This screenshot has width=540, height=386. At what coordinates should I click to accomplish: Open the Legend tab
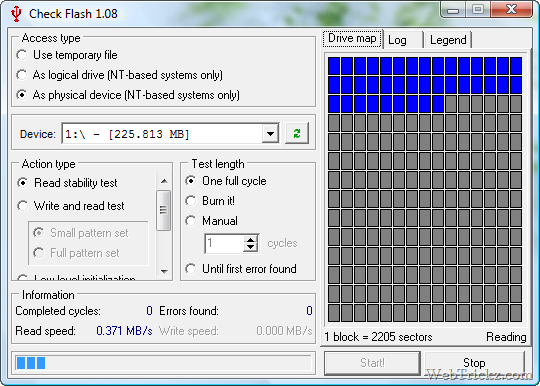pos(448,40)
